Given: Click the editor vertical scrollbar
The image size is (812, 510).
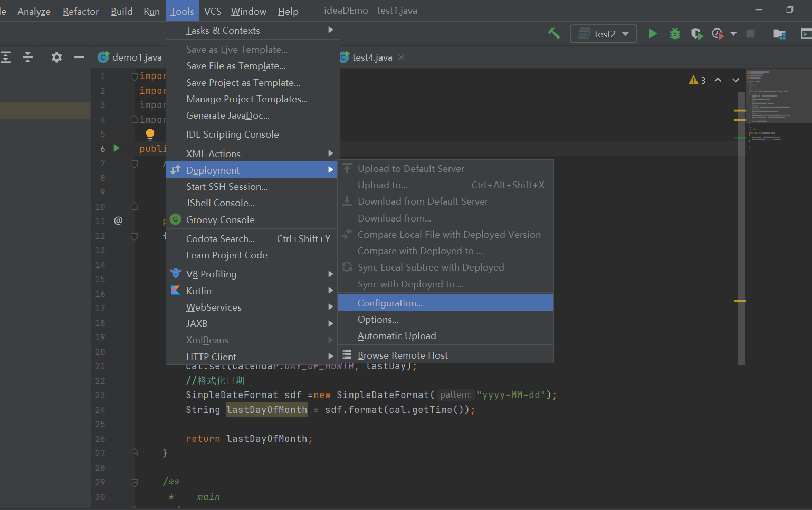Looking at the screenshot, I should pos(741,228).
